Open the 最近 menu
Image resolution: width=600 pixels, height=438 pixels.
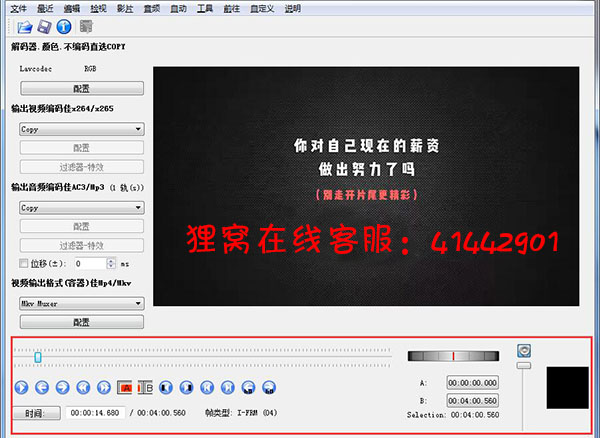click(45, 8)
